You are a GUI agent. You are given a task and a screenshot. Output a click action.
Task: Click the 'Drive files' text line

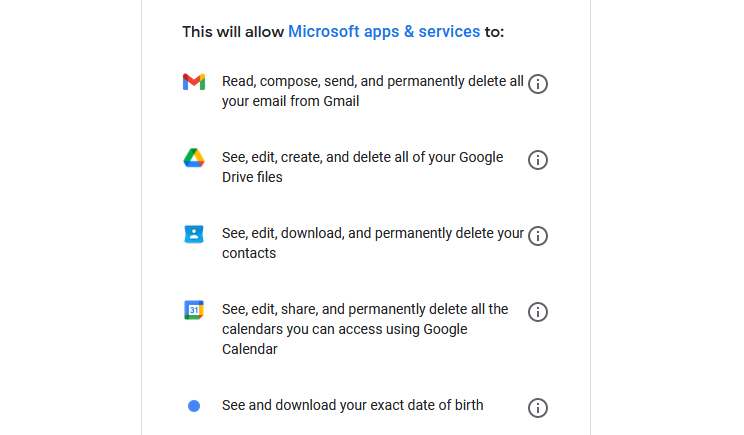(252, 177)
